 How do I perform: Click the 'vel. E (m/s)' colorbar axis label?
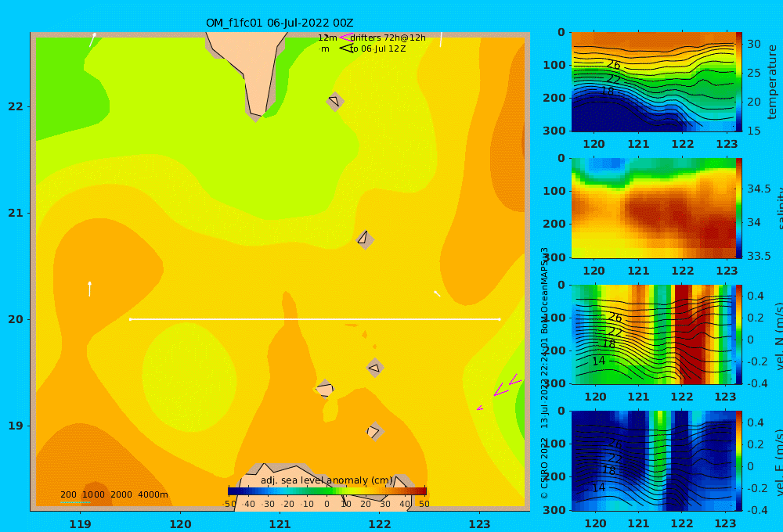(778, 462)
